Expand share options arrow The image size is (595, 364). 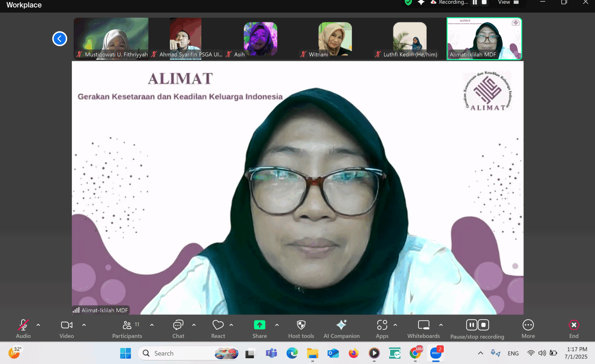(277, 325)
